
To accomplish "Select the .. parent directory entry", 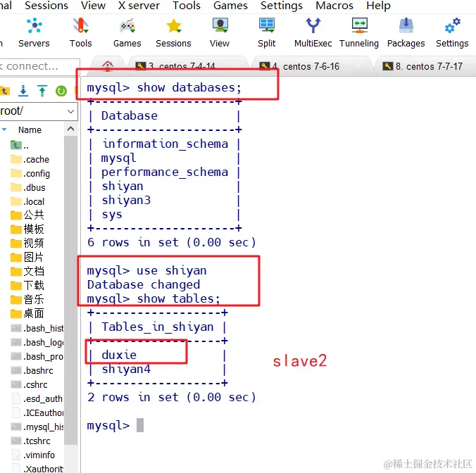I will [20, 145].
